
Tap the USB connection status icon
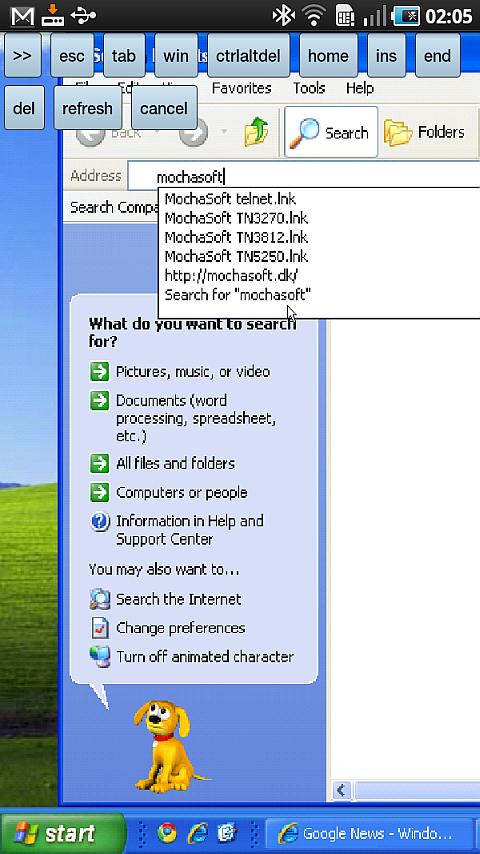click(x=83, y=16)
